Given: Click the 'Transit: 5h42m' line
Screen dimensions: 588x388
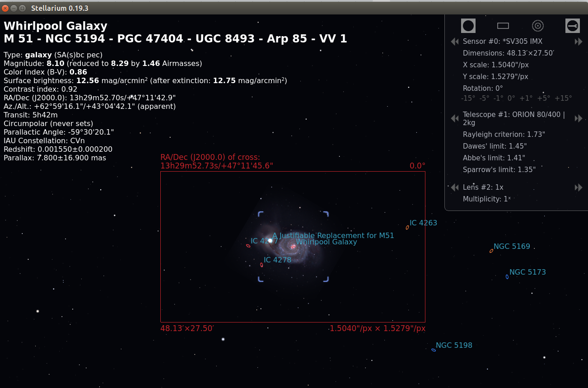Looking at the screenshot, I should (30, 115).
